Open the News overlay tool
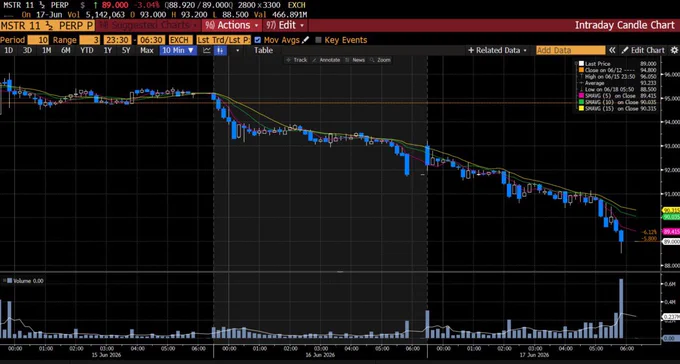 (x=355, y=60)
